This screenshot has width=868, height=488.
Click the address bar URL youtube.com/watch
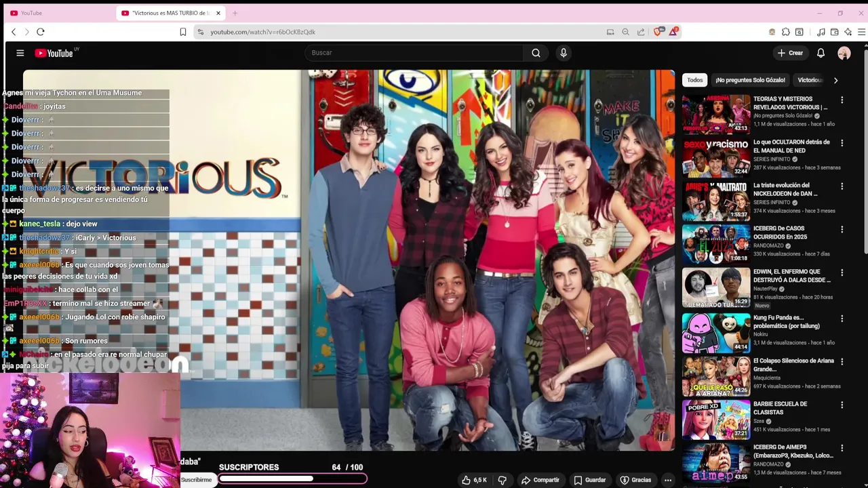[262, 32]
